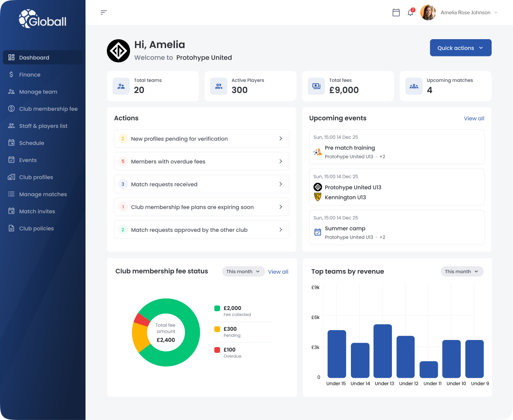This screenshot has width=513, height=420.
Task: Click the Club policies document icon
Action: [12, 228]
